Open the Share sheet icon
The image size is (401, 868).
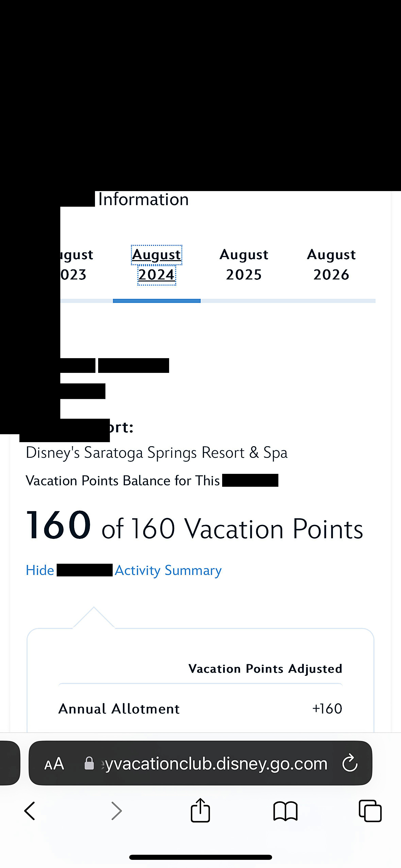(x=200, y=810)
